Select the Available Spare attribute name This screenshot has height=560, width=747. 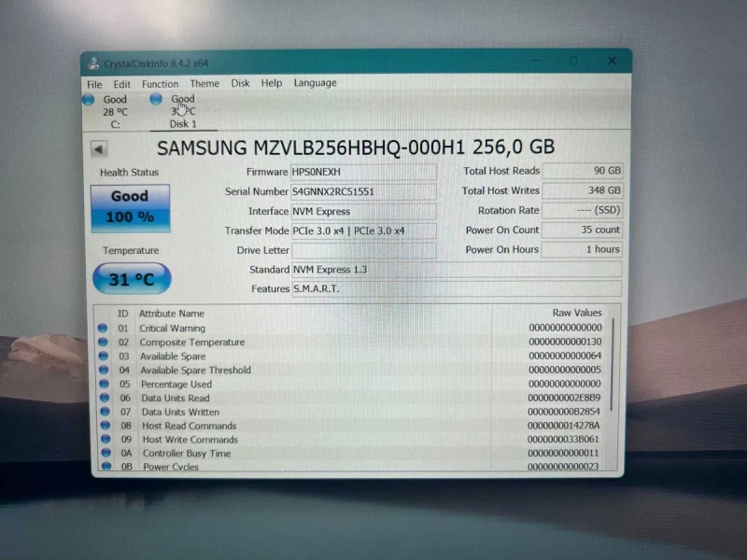[x=173, y=357]
